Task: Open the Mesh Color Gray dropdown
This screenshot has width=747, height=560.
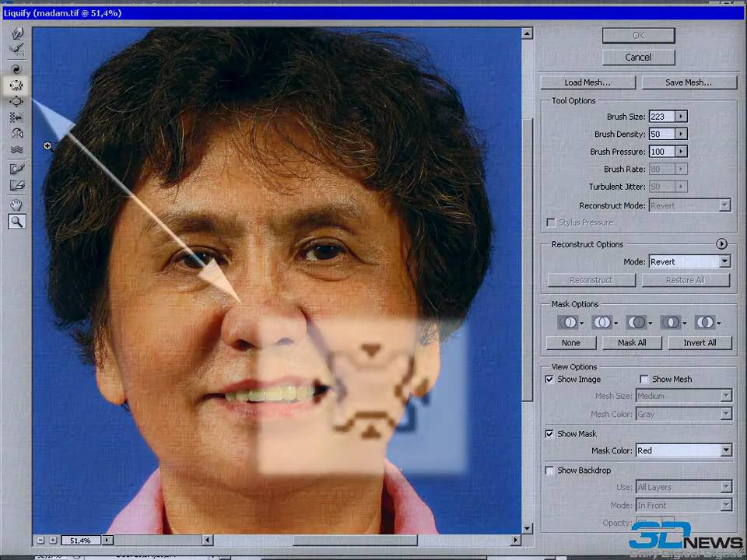Action: pyautogui.click(x=726, y=414)
